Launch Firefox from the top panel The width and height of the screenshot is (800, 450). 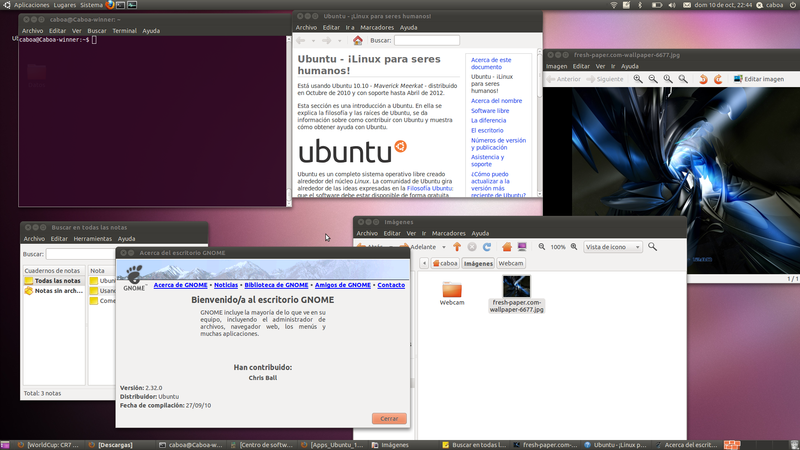(x=110, y=5)
